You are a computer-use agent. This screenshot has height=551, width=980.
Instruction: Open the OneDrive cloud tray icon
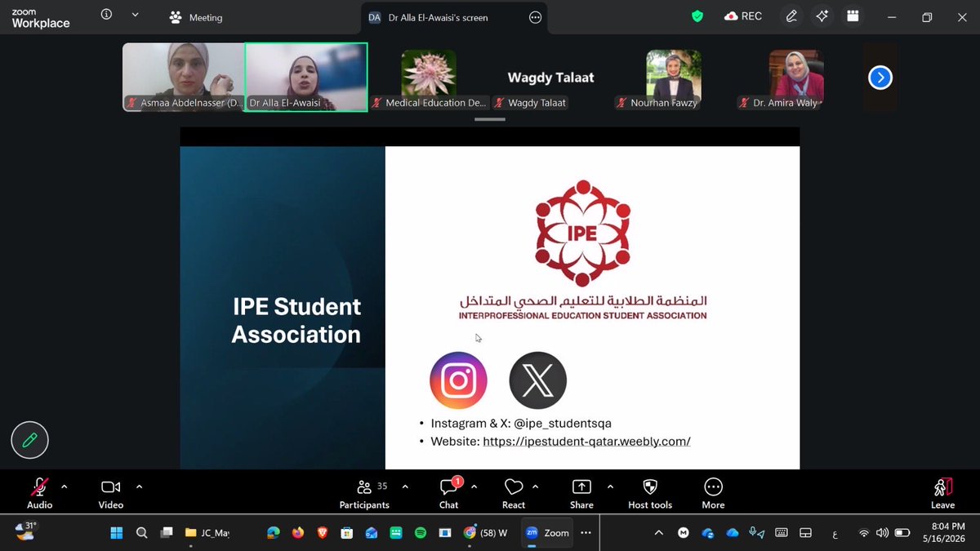click(x=733, y=533)
